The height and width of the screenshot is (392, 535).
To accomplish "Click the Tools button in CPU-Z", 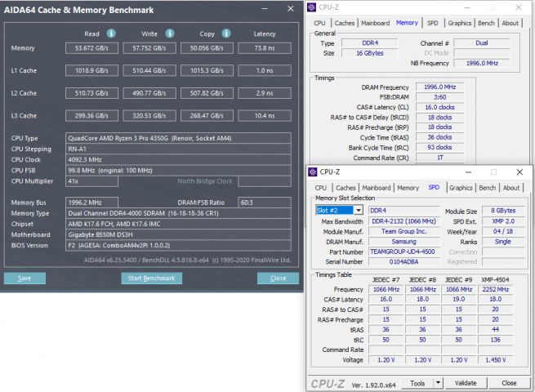I will (x=417, y=383).
